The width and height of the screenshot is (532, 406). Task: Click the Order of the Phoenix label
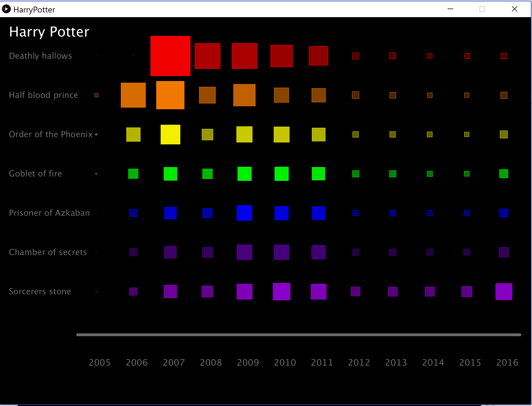[x=51, y=134]
